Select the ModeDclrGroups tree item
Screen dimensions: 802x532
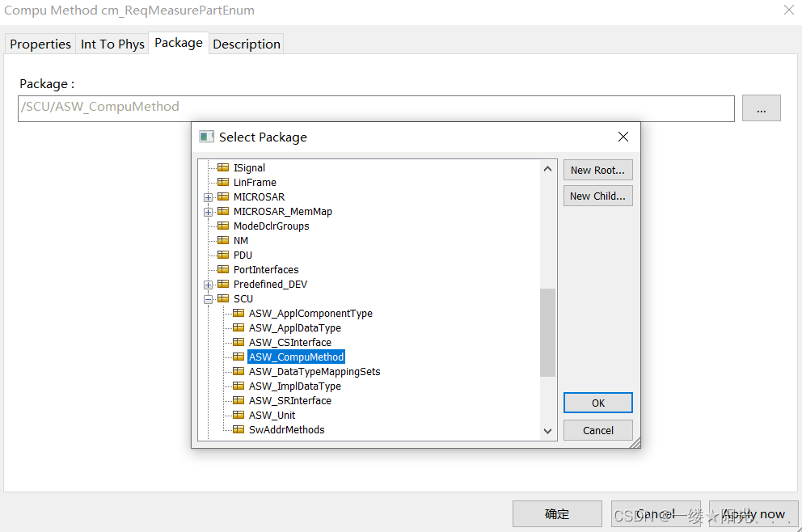coord(271,226)
